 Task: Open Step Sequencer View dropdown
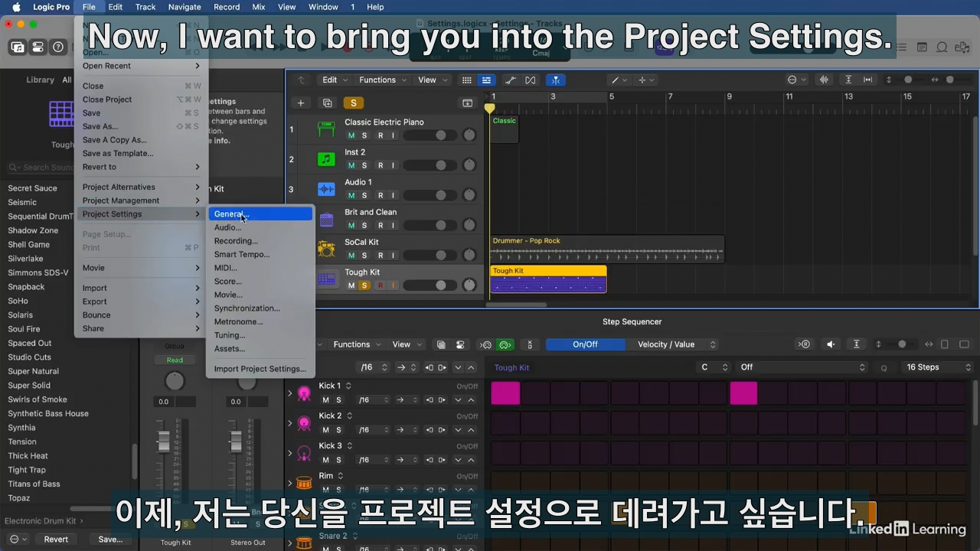pos(406,344)
